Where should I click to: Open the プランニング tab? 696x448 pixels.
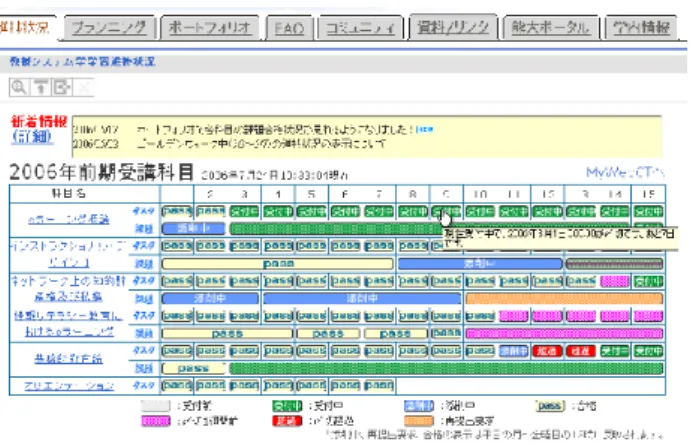coord(109,28)
